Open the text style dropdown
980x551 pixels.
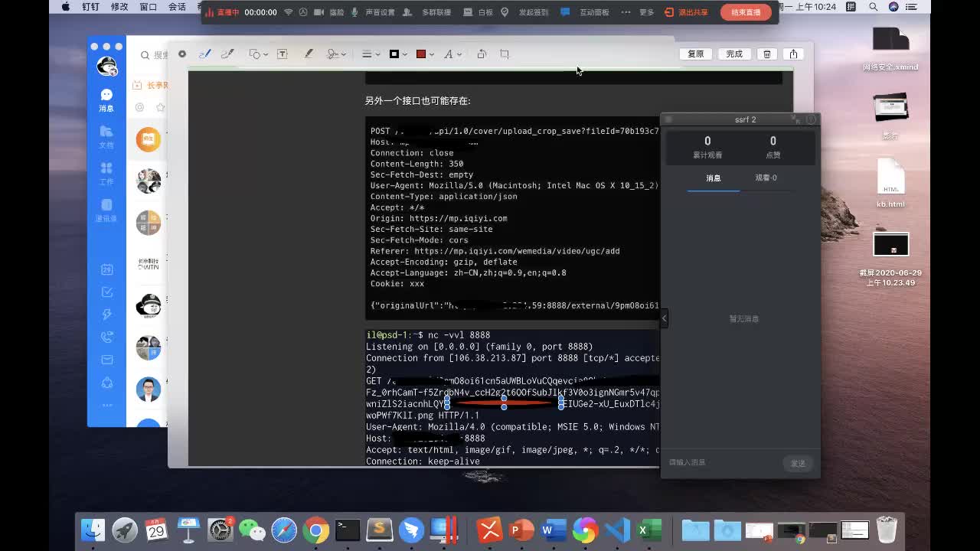pos(452,54)
